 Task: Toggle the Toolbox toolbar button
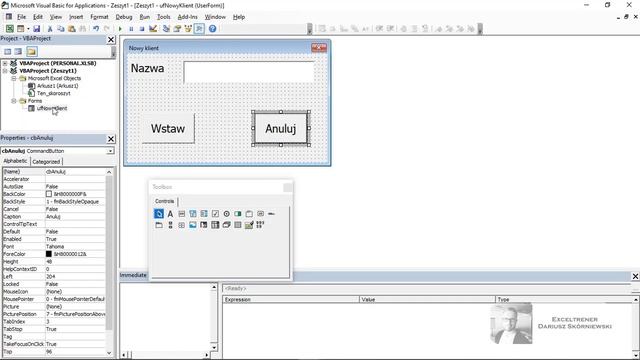[x=199, y=29]
